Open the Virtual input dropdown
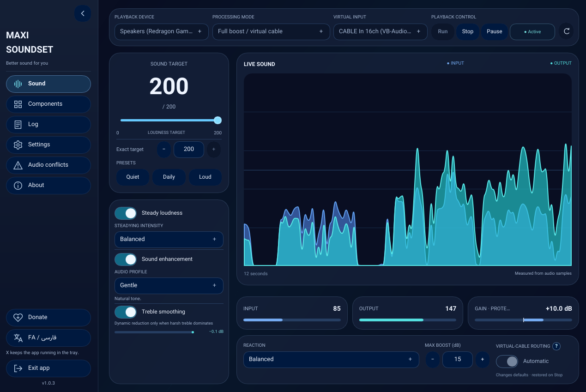Image resolution: width=586 pixels, height=392 pixels. click(x=380, y=31)
